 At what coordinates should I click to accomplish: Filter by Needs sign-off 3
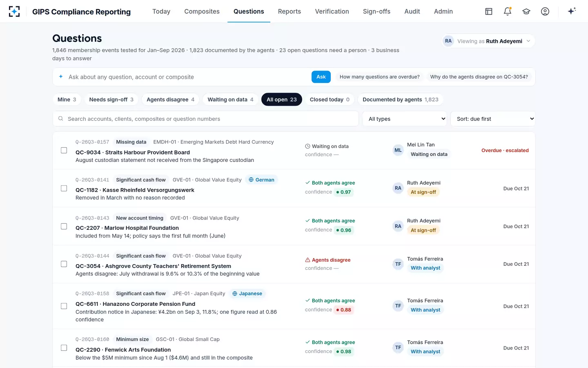pyautogui.click(x=111, y=99)
